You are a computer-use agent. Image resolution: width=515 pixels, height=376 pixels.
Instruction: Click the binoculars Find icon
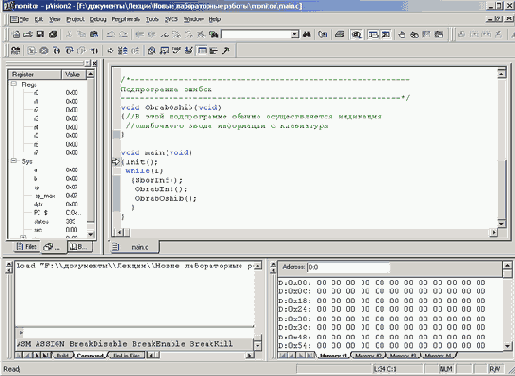(307, 34)
